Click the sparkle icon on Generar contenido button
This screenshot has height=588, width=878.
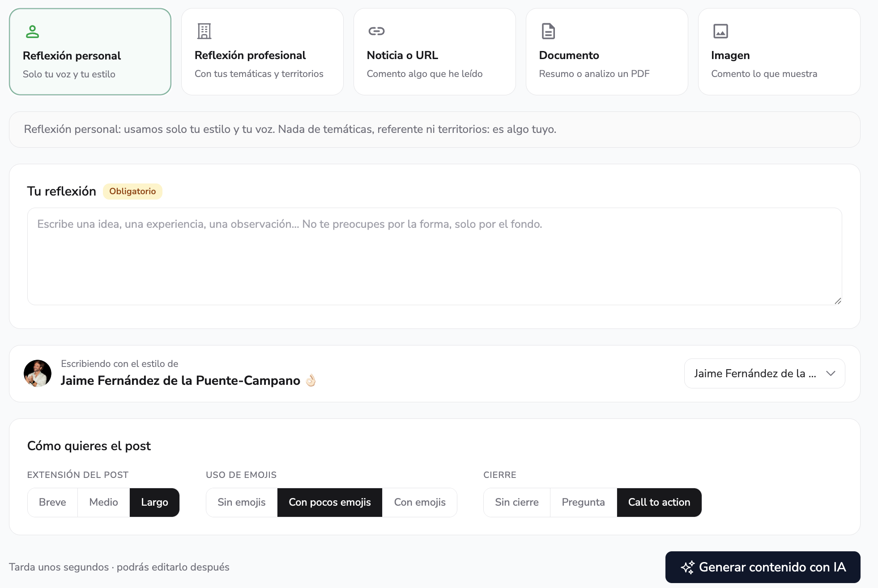pos(687,567)
